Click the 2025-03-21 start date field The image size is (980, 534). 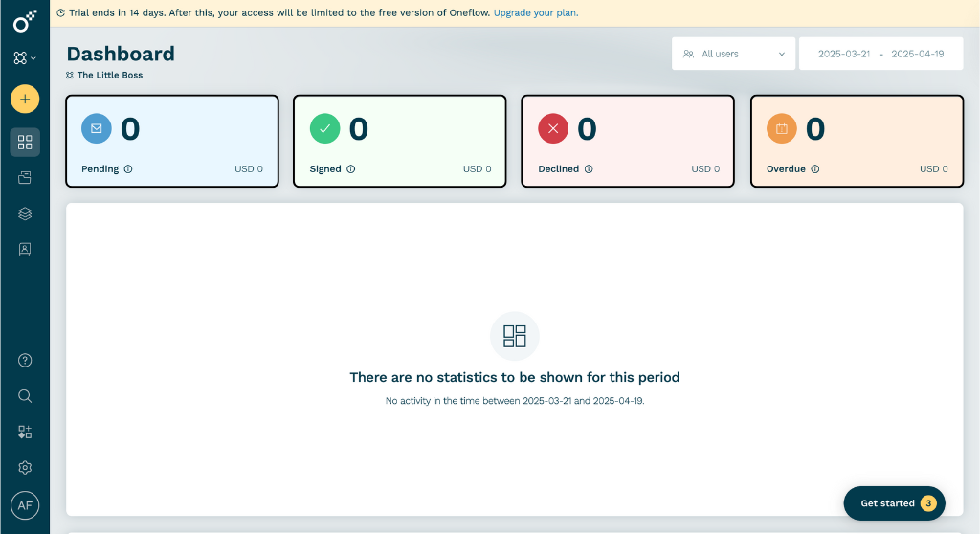844,54
